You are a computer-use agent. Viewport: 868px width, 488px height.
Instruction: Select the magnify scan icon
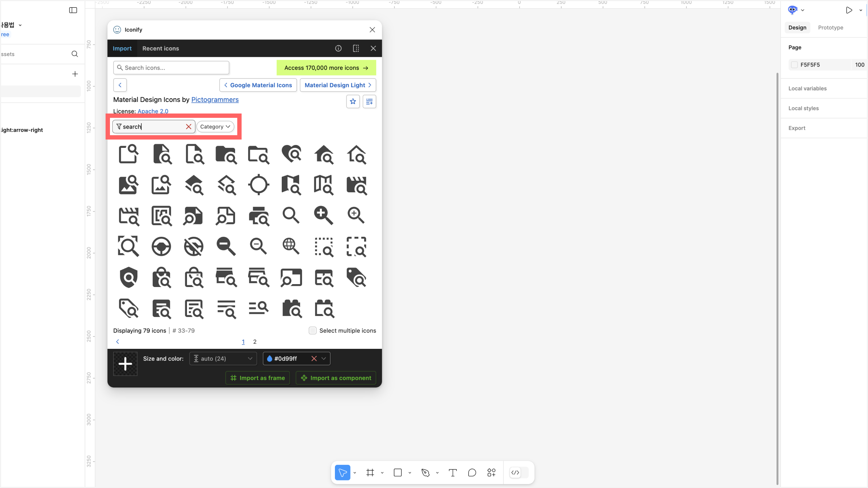point(128,247)
